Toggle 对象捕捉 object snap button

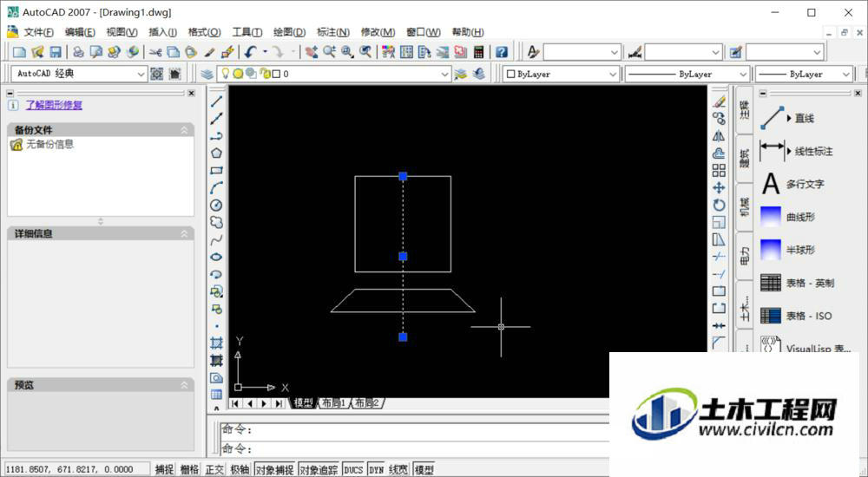274,469
